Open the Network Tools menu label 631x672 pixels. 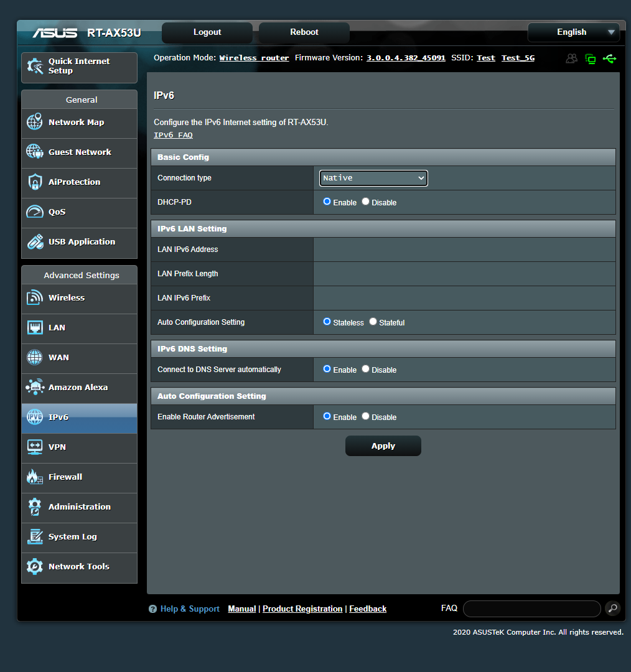click(79, 567)
